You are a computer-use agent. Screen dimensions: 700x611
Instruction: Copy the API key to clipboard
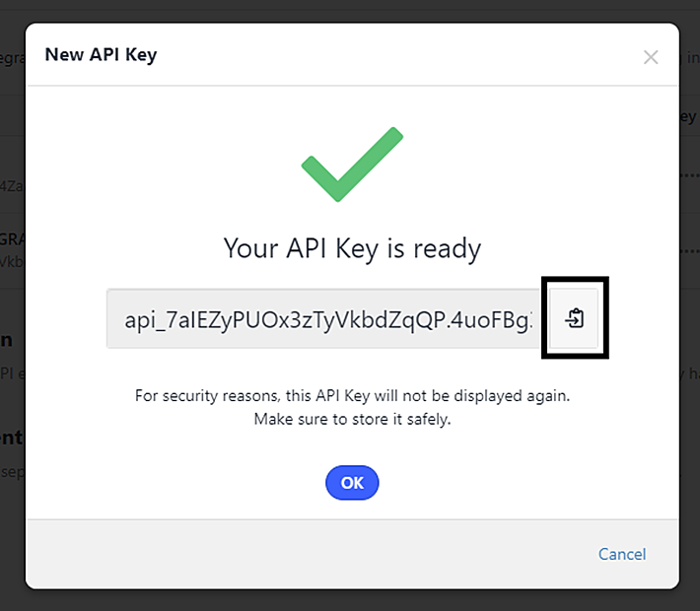[x=574, y=318]
